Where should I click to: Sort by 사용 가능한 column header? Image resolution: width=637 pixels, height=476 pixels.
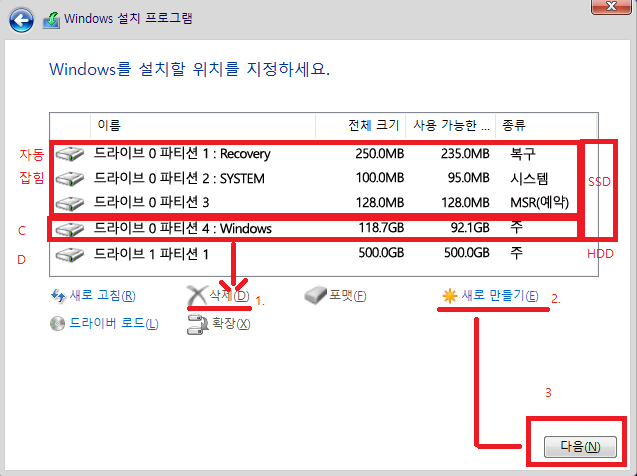pyautogui.click(x=451, y=125)
